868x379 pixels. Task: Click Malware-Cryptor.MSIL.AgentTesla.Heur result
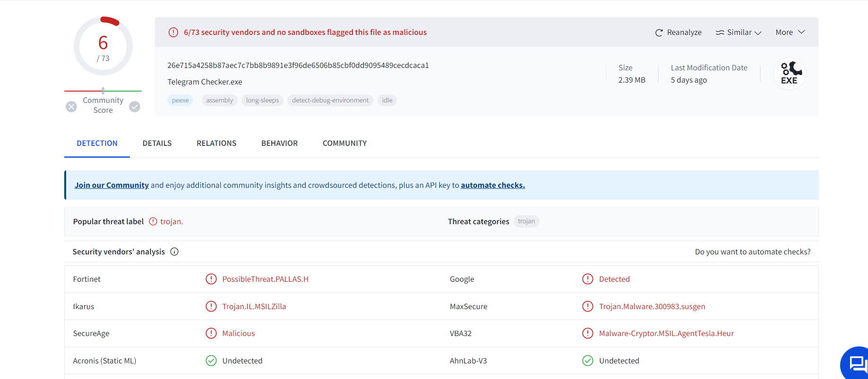tap(666, 333)
